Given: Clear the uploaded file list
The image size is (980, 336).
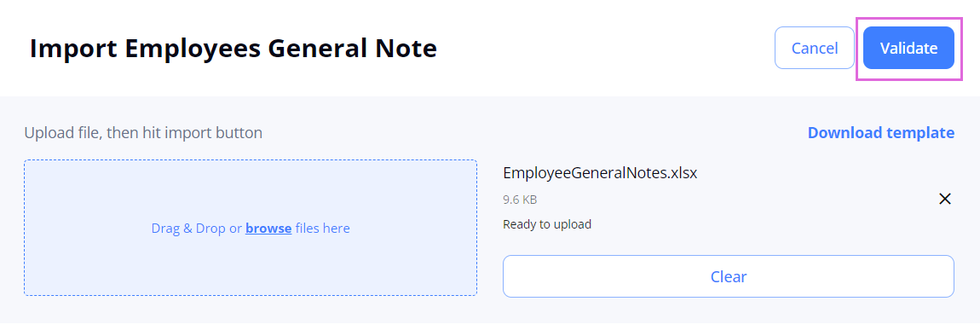Looking at the screenshot, I should pos(728,276).
